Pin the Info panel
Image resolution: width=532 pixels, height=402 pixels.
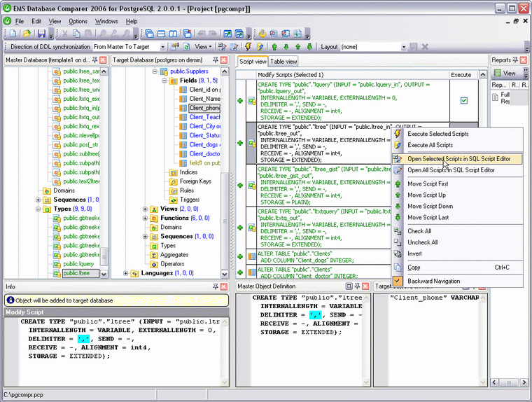[216, 286]
